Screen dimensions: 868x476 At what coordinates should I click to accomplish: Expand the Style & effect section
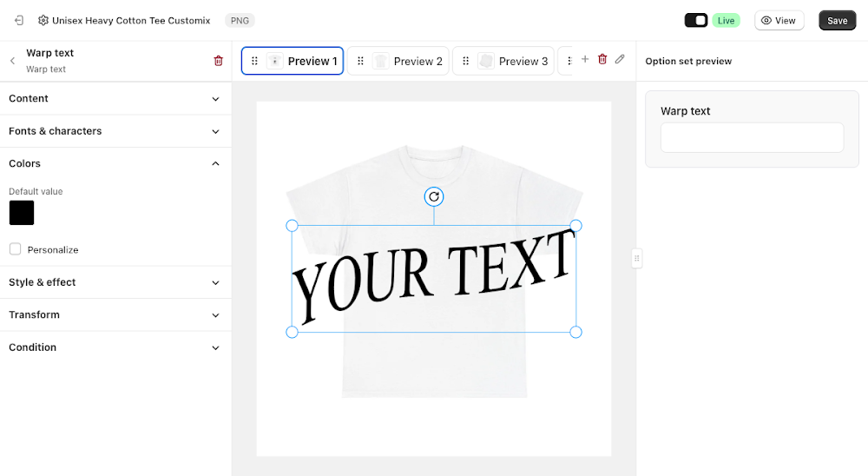tap(115, 282)
